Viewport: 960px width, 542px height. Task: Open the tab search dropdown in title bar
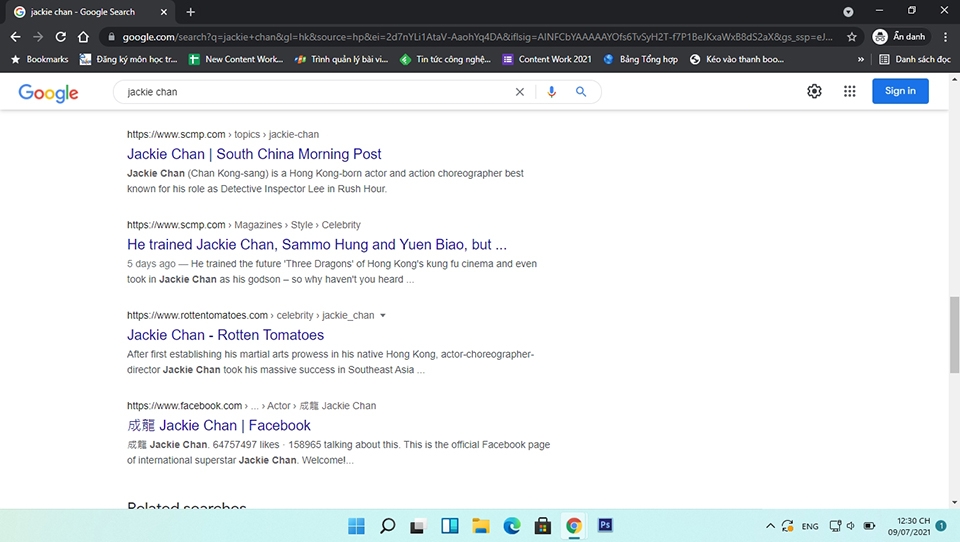point(848,12)
